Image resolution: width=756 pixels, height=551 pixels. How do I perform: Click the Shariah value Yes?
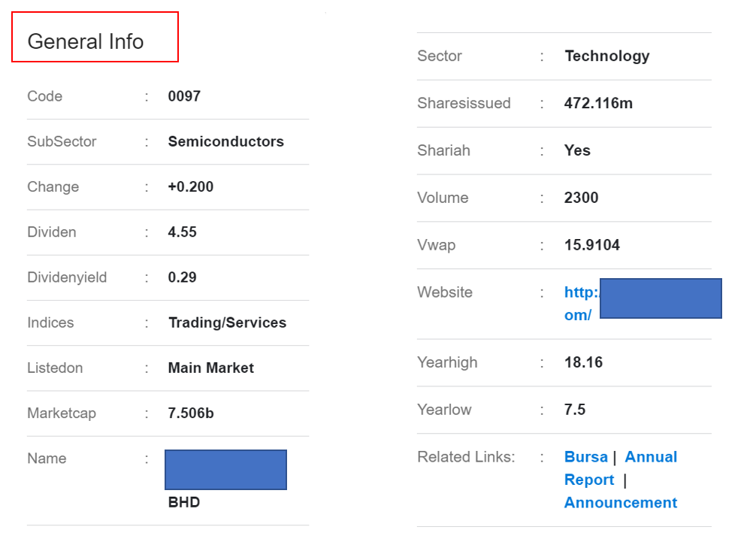click(x=577, y=150)
